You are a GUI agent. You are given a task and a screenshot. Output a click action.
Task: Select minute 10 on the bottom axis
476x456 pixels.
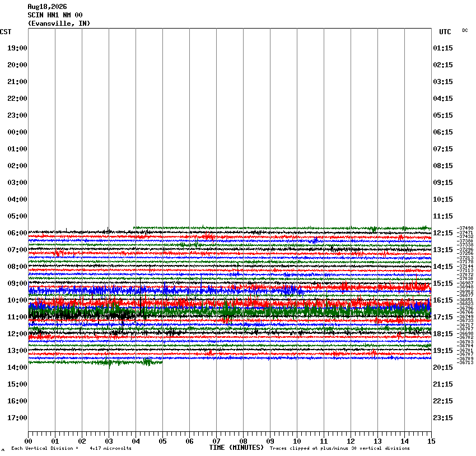(x=297, y=441)
